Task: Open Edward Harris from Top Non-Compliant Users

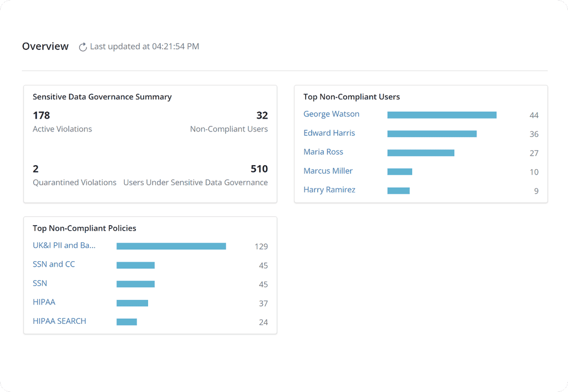Action: coord(329,133)
